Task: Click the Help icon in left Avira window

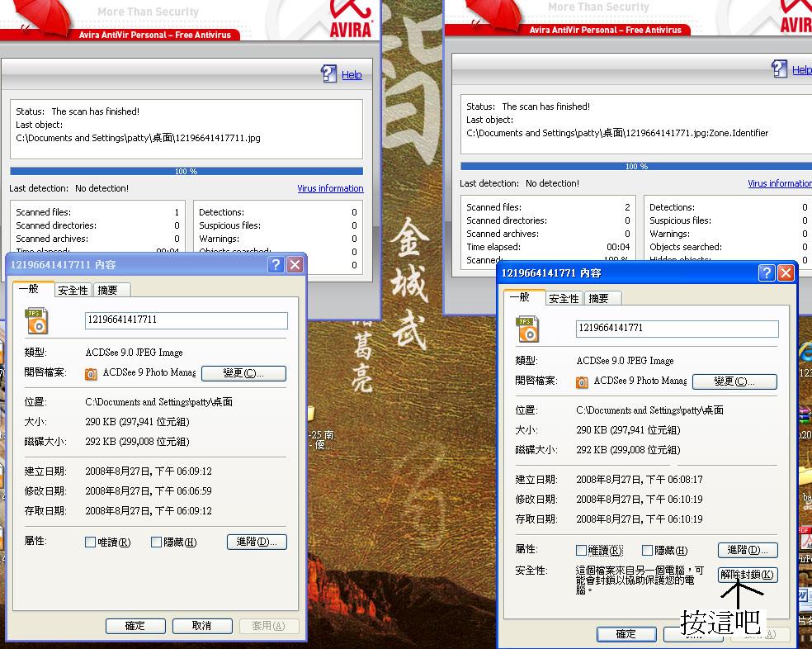Action: point(328,73)
